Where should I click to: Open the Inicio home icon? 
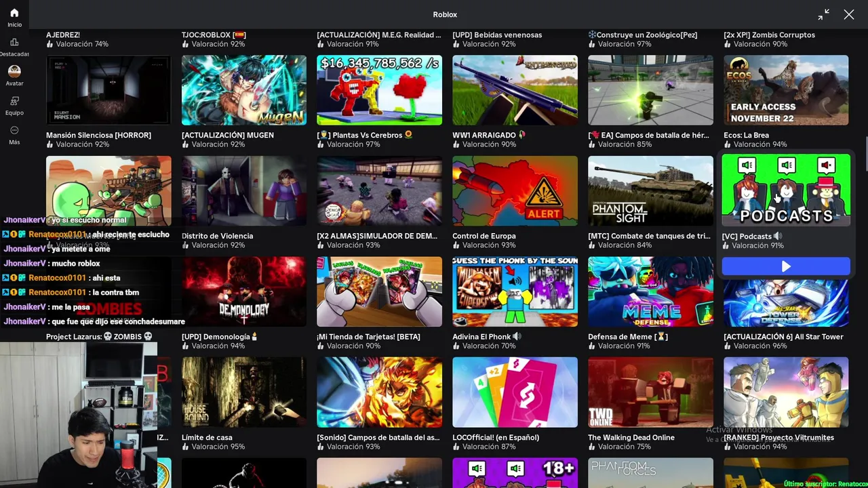[x=14, y=13]
